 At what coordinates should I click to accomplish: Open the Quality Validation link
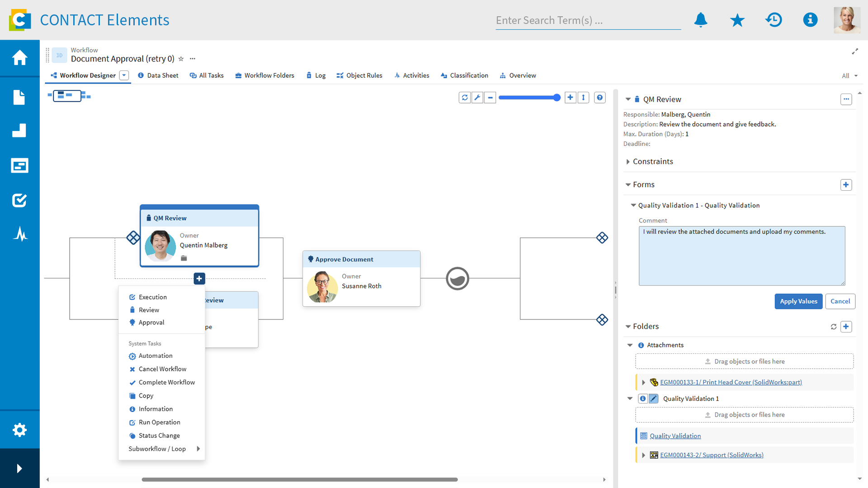coord(675,436)
